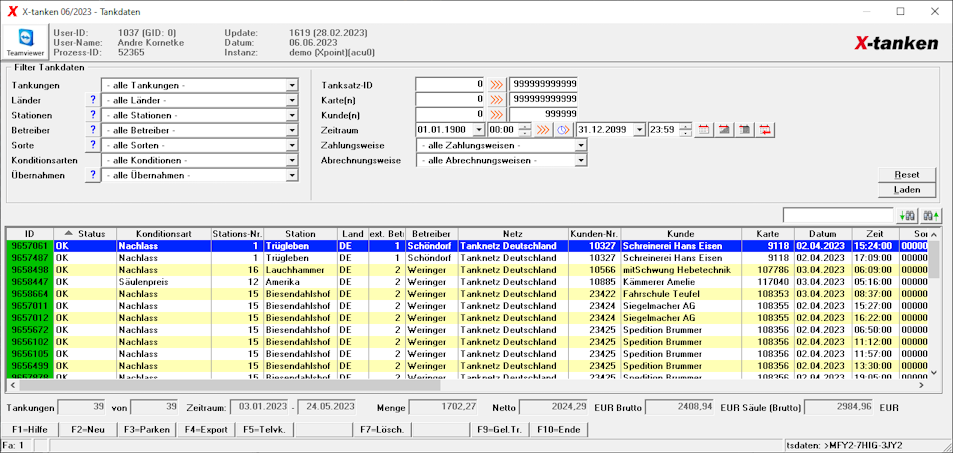Open the Betreiber dropdown
953x453 pixels.
292,130
